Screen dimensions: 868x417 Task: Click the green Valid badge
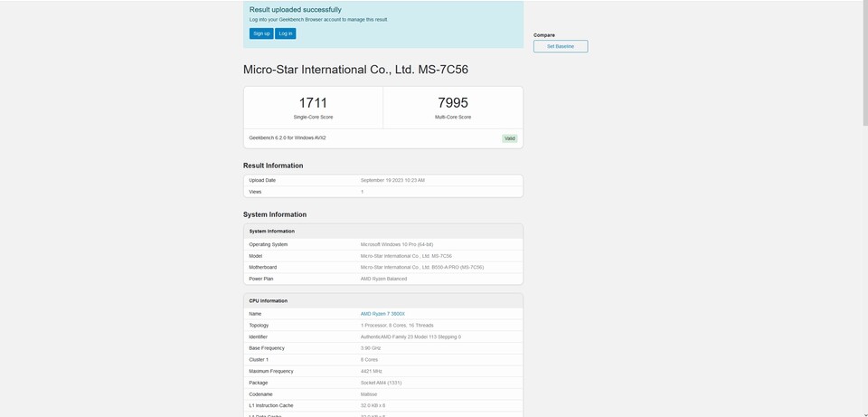click(x=510, y=138)
